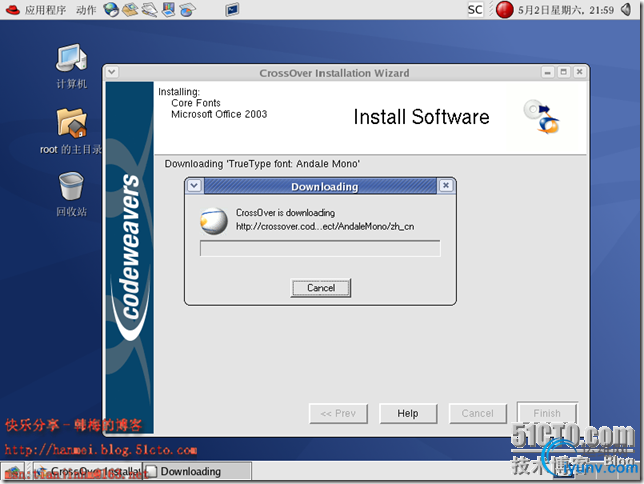Click the date and time clock

(x=566, y=10)
